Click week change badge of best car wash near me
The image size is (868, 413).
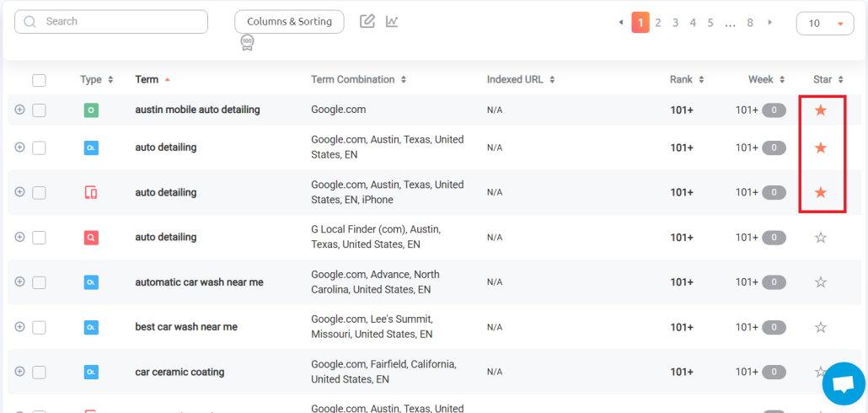tap(774, 327)
